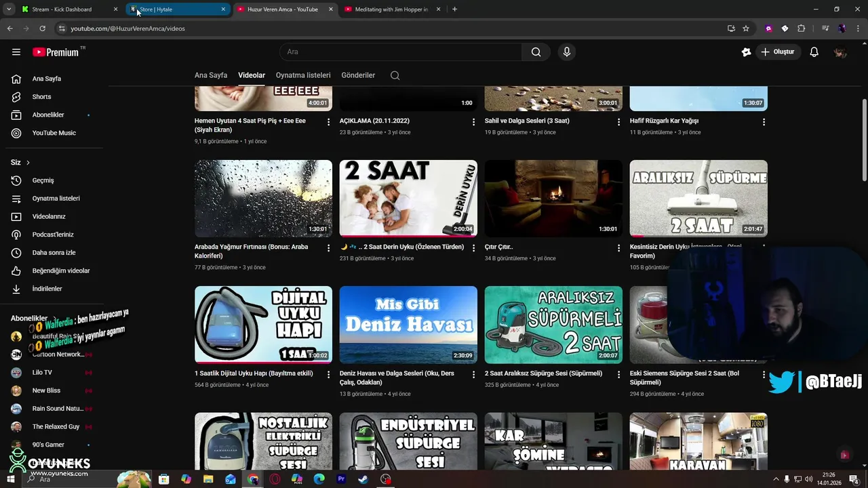Play Mis Gibi Deniz Havası thumbnail
The width and height of the screenshot is (868, 488).
click(x=408, y=325)
